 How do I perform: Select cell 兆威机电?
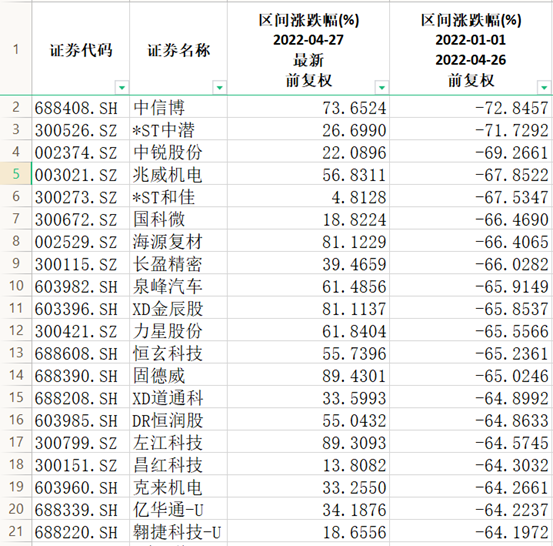[178, 174]
